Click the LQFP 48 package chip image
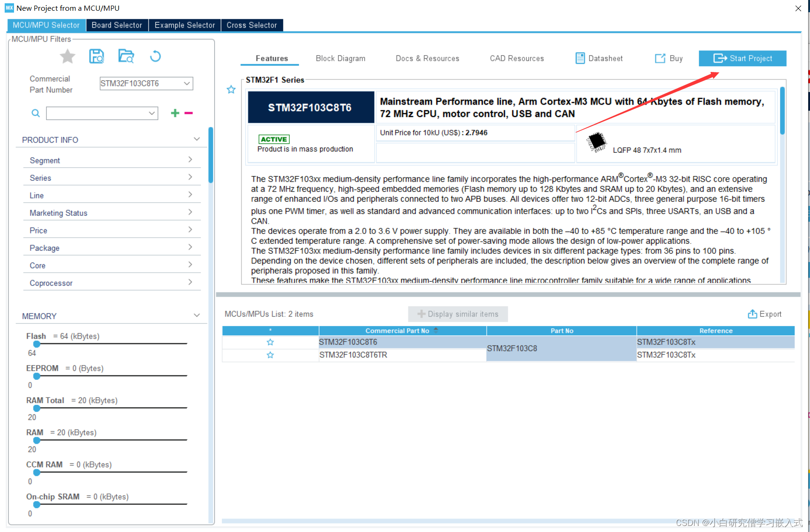 coord(597,142)
